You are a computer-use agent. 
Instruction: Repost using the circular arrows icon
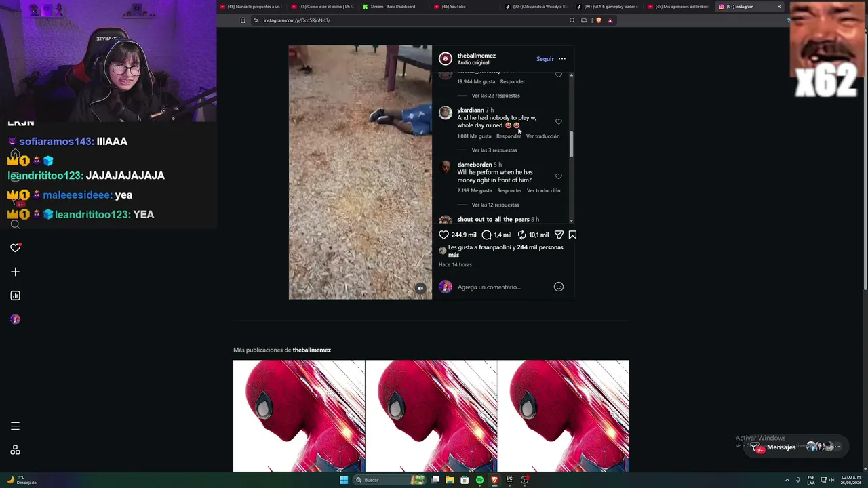pos(521,235)
